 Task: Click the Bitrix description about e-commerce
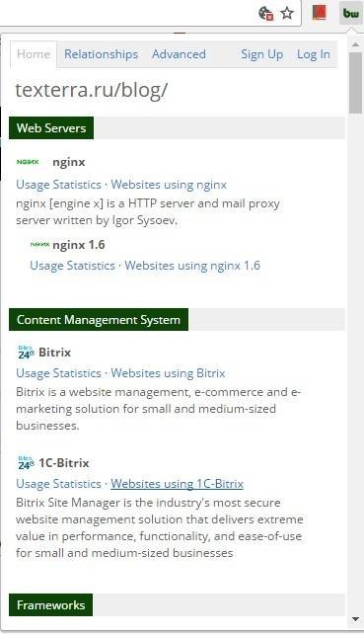[x=159, y=409]
